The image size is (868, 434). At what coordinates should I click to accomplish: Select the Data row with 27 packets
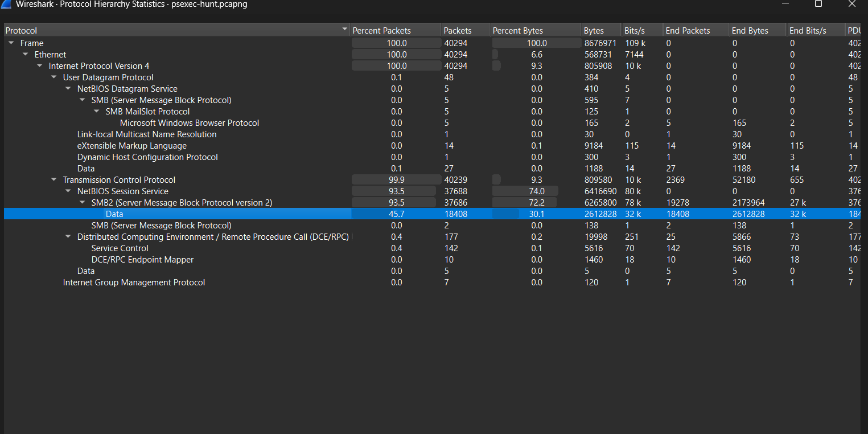(x=433, y=169)
